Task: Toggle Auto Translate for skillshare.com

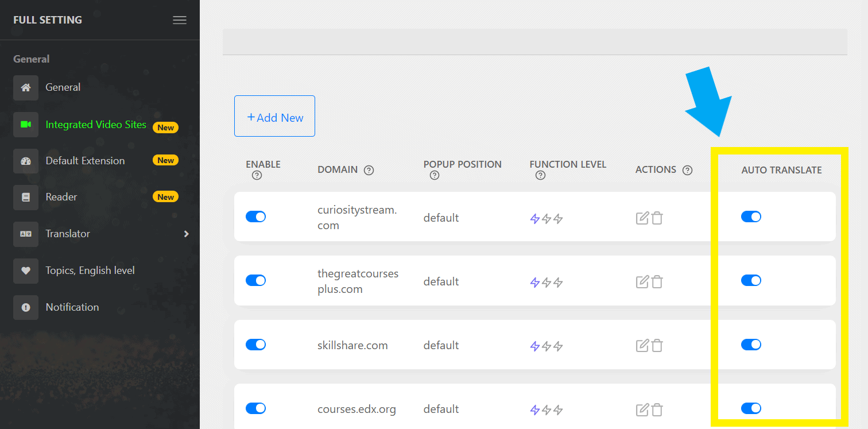Action: [751, 345]
